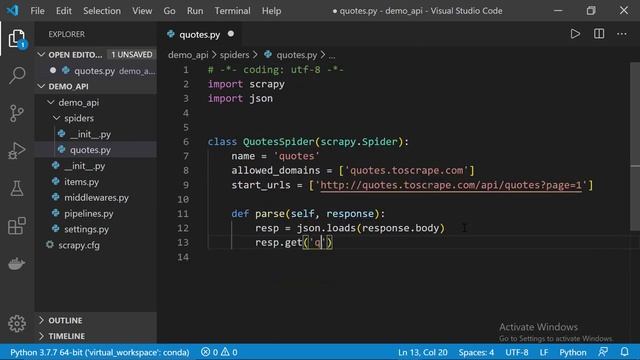This screenshot has height=360, width=640.
Task: Open the Extensions view
Action: coord(17,226)
